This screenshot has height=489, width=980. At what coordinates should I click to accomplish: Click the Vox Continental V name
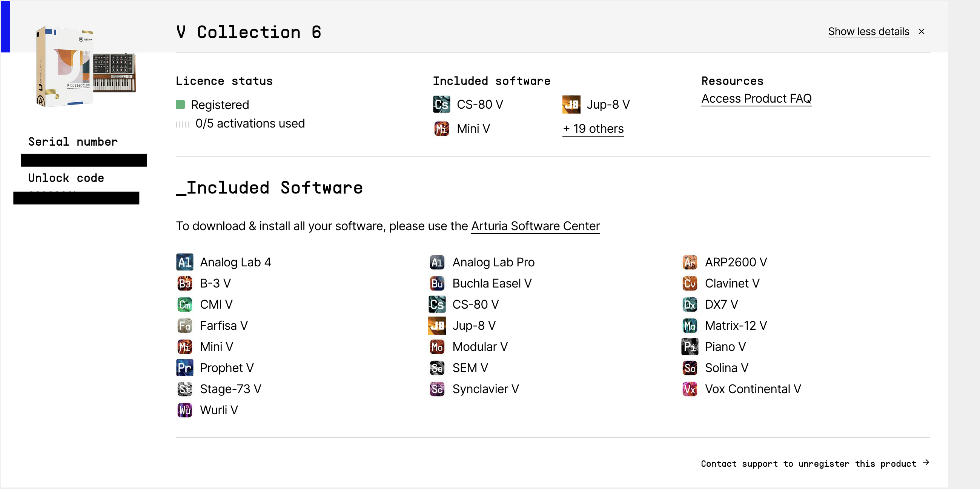pyautogui.click(x=753, y=389)
